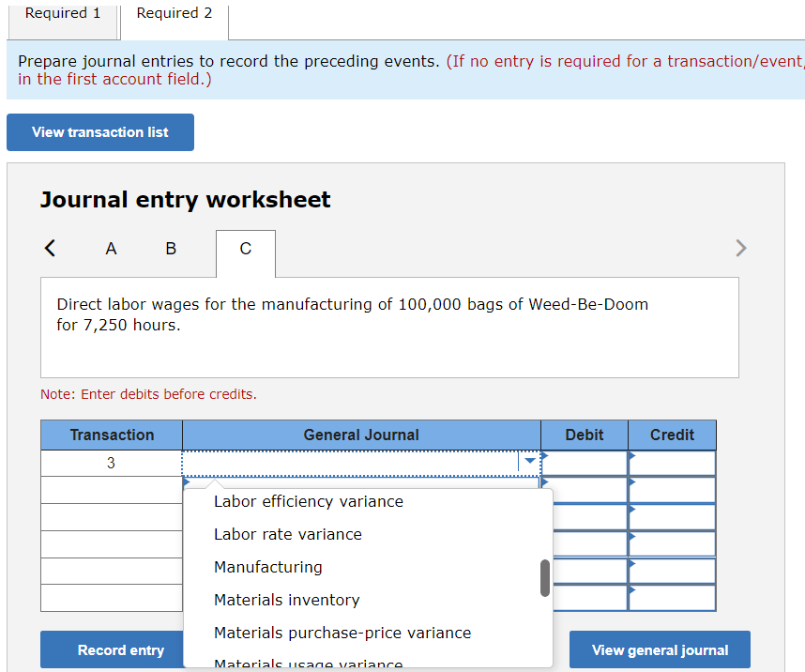Click the sixth row Credit cell
This screenshot has height=672, width=805.
click(672, 598)
